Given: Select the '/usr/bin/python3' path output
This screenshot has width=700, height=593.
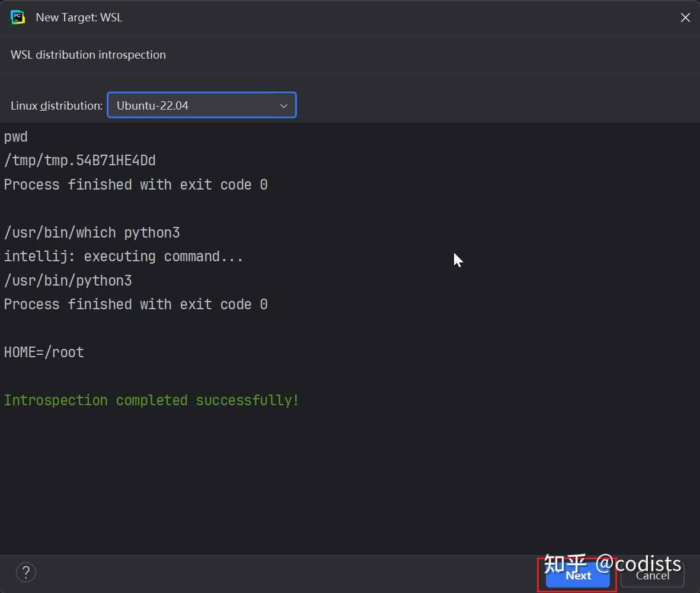Looking at the screenshot, I should coord(68,280).
